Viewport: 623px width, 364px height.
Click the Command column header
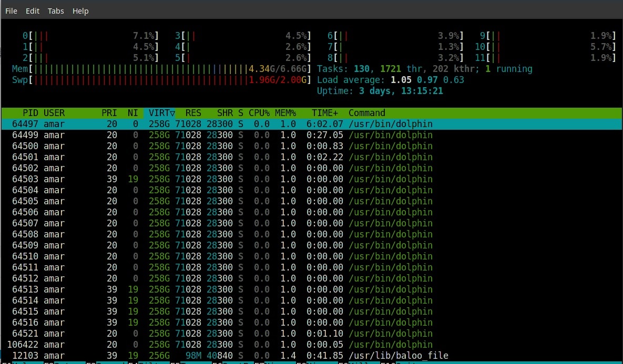click(x=367, y=113)
